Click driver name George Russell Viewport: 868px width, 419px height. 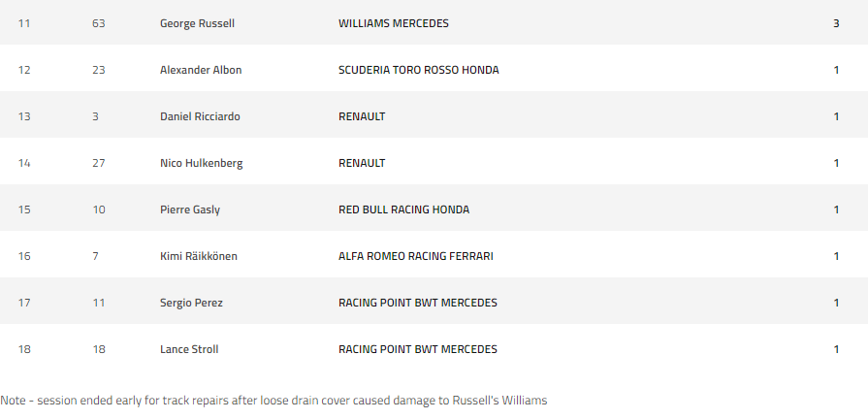[x=197, y=23]
